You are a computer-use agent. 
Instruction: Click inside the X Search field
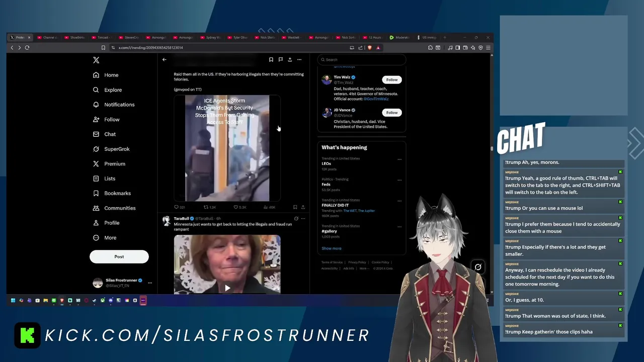361,59
